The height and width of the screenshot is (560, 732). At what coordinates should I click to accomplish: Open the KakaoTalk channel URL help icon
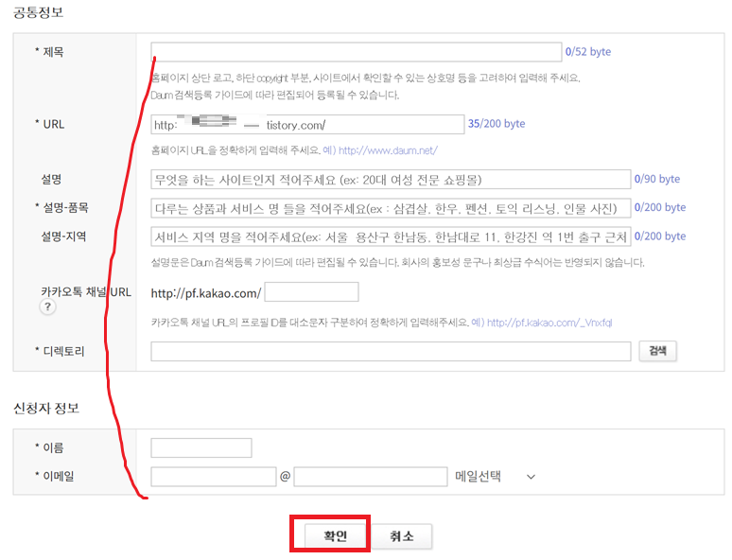pos(46,307)
